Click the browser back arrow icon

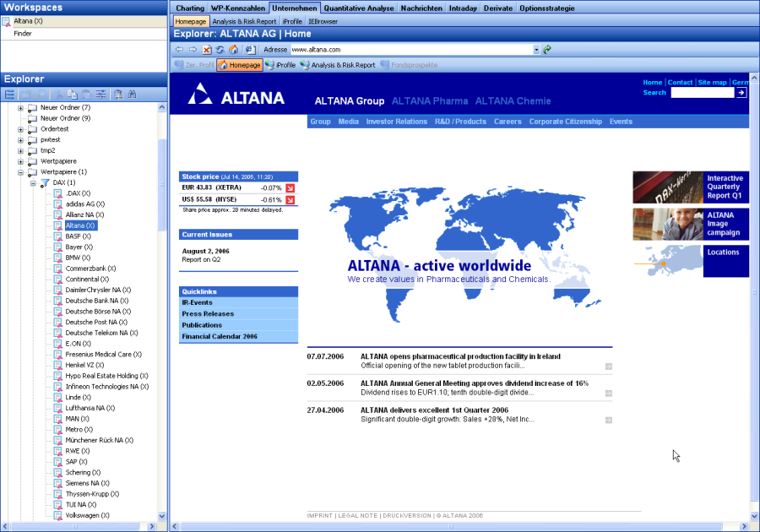[179, 50]
